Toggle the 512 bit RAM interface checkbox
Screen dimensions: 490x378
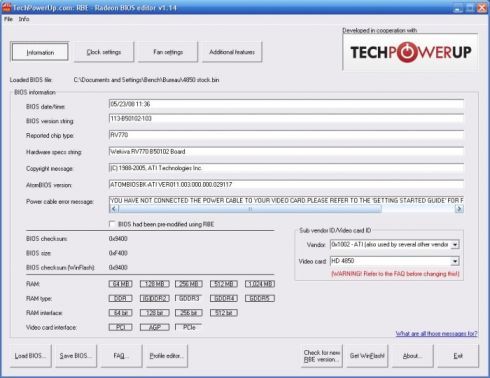click(x=224, y=313)
